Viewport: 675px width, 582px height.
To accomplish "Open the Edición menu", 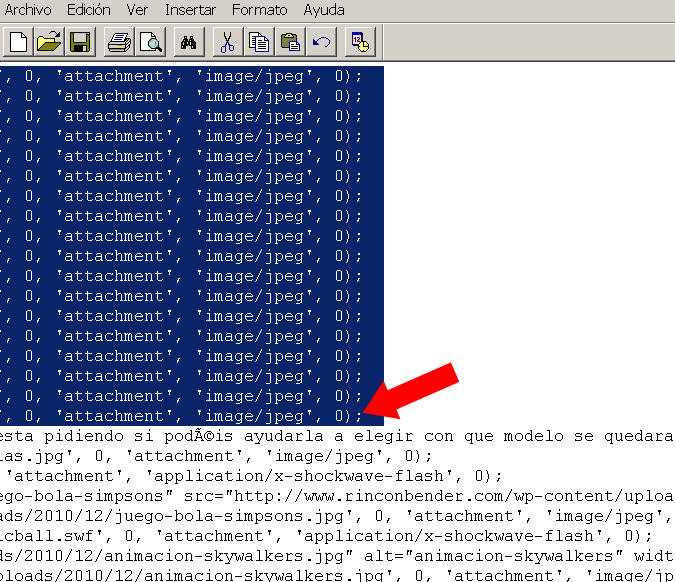I will click(x=89, y=10).
